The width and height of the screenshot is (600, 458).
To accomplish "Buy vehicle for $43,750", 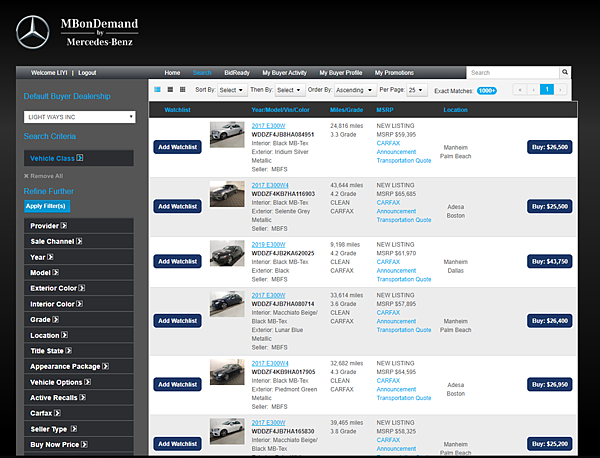I will pos(549,261).
